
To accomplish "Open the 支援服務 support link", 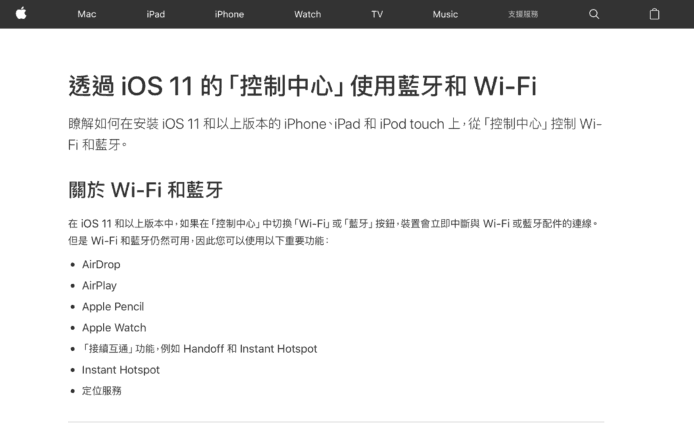I will tap(523, 14).
